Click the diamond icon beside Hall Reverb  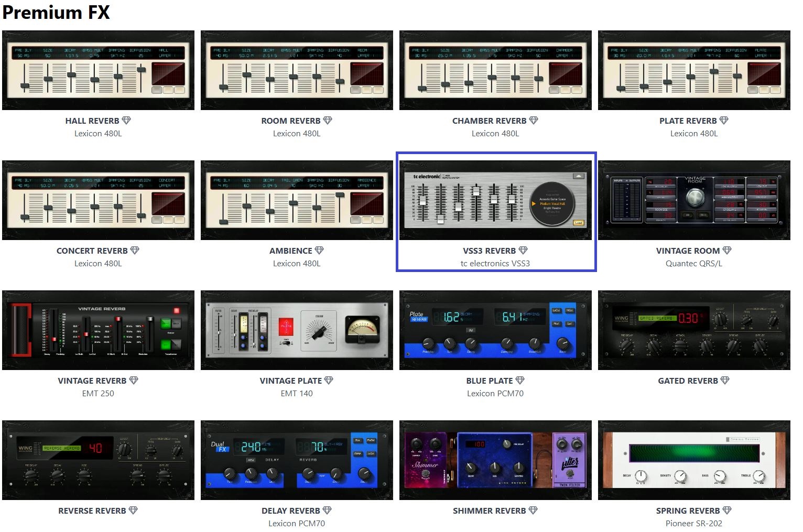126,121
